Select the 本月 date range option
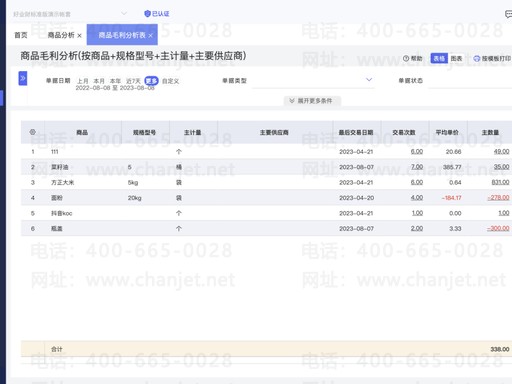This screenshot has height=384, width=512. pyautogui.click(x=99, y=81)
